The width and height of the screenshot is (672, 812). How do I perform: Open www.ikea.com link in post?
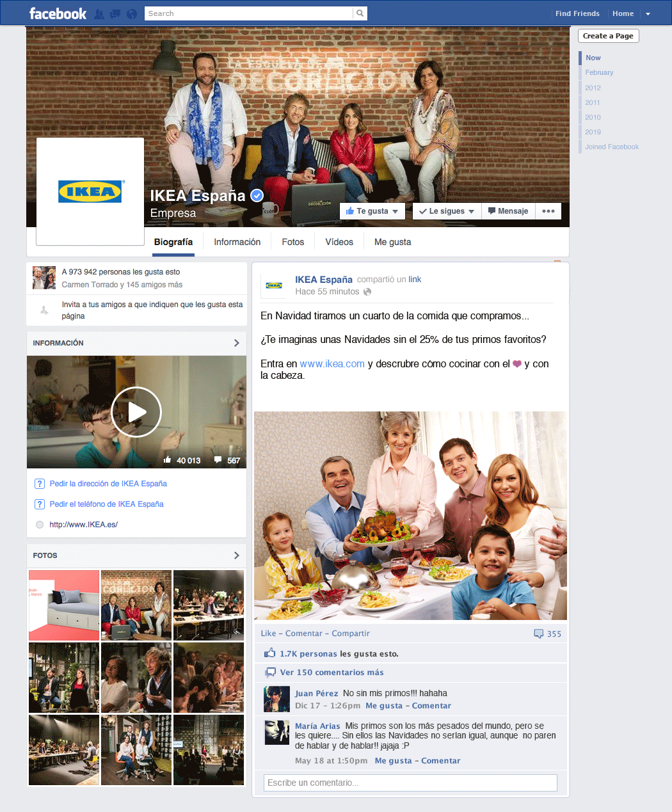tap(332, 363)
